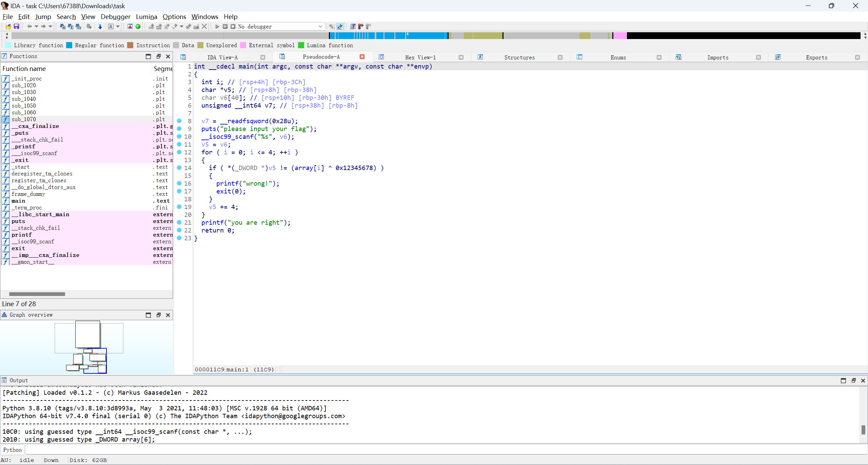The width and height of the screenshot is (868, 465).
Task: Close the Output panel
Action: tap(863, 380)
